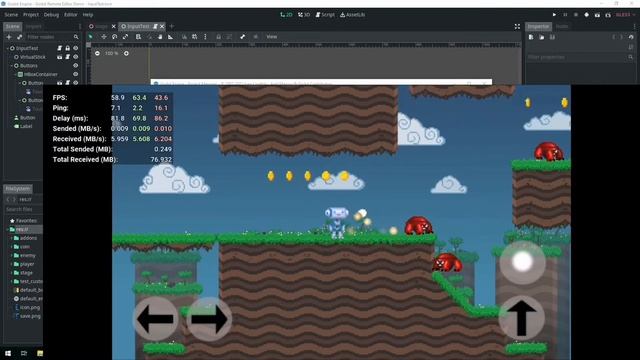Create a new resource in Inspector

pos(531,37)
